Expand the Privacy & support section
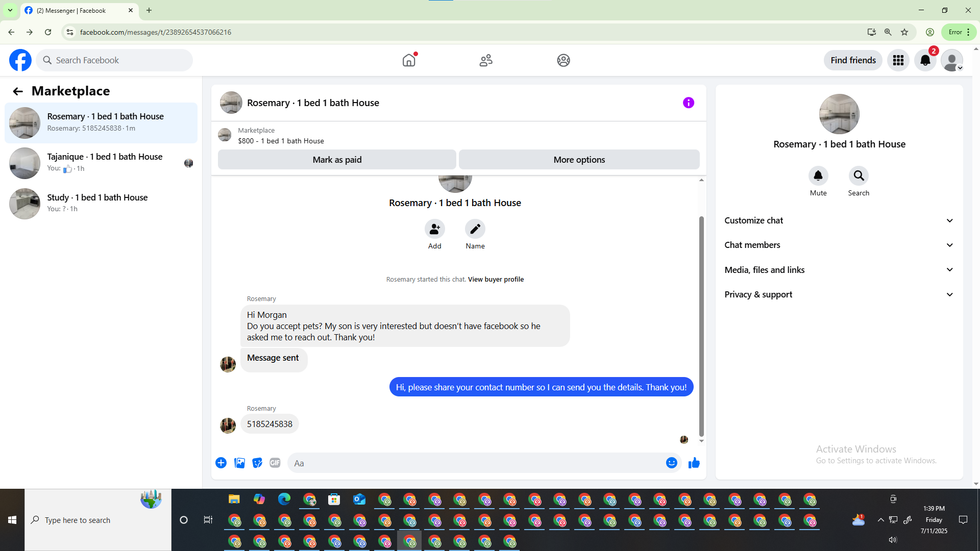 click(x=839, y=294)
